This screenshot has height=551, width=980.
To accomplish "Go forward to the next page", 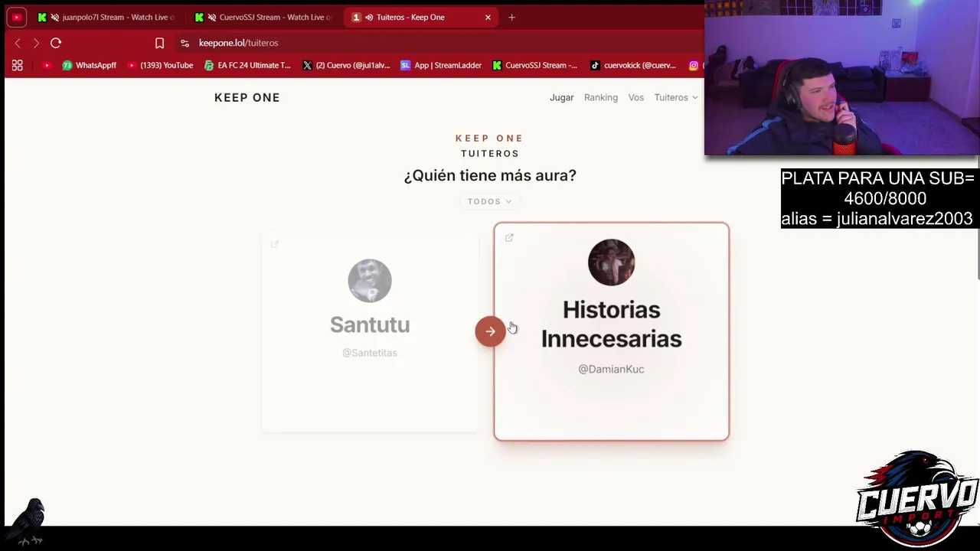I will 36,43.
